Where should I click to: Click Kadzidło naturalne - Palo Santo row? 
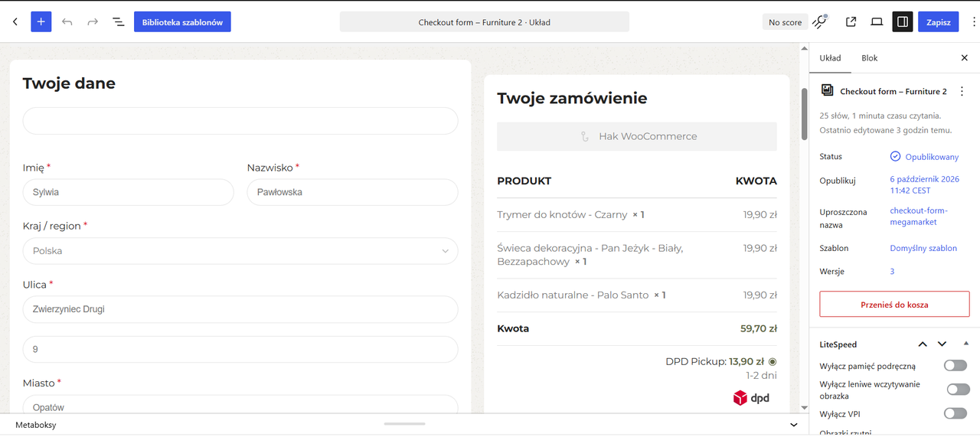tap(637, 295)
